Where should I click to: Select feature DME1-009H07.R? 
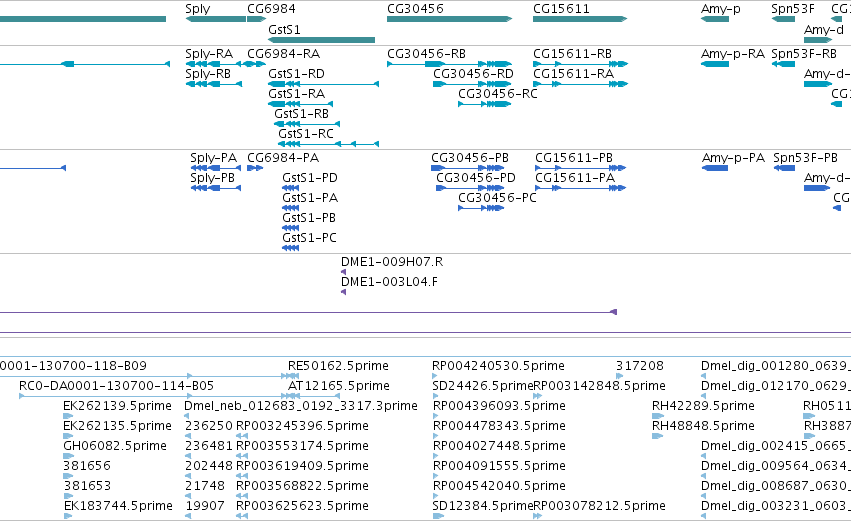(392, 262)
